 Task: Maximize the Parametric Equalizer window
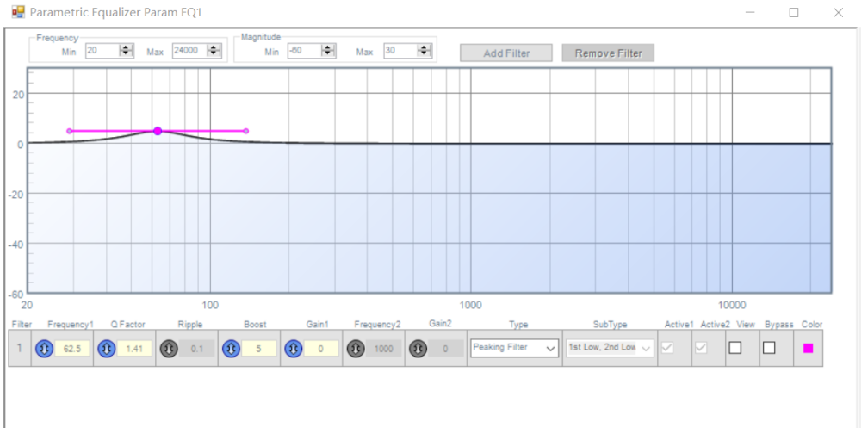[x=794, y=13]
